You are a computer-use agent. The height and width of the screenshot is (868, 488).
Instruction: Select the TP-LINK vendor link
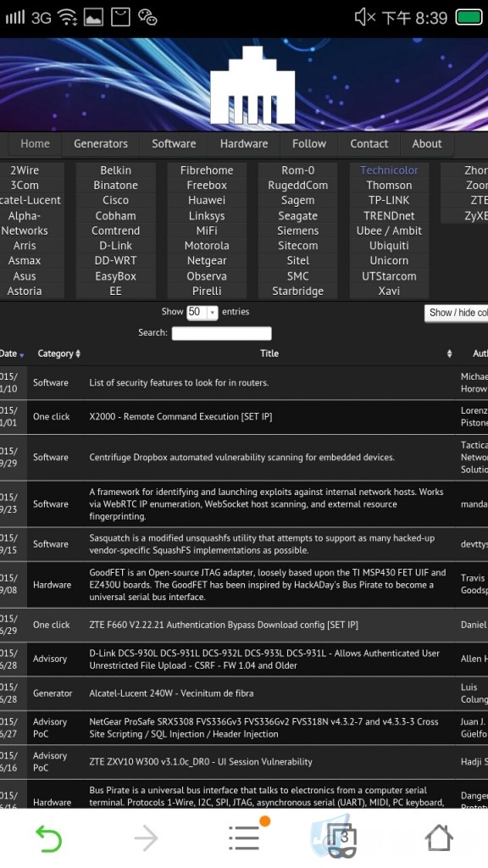click(x=389, y=200)
